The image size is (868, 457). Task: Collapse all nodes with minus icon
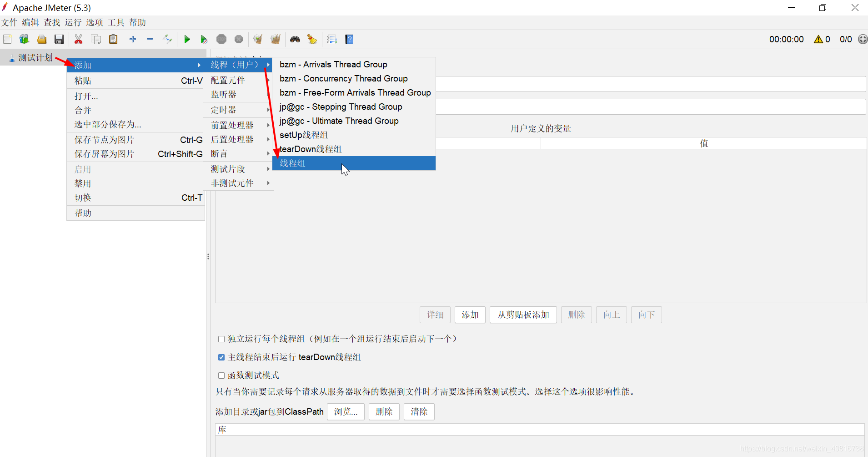coord(150,39)
